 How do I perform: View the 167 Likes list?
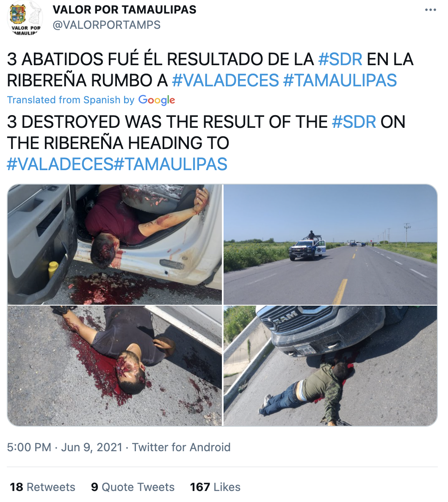(x=215, y=487)
